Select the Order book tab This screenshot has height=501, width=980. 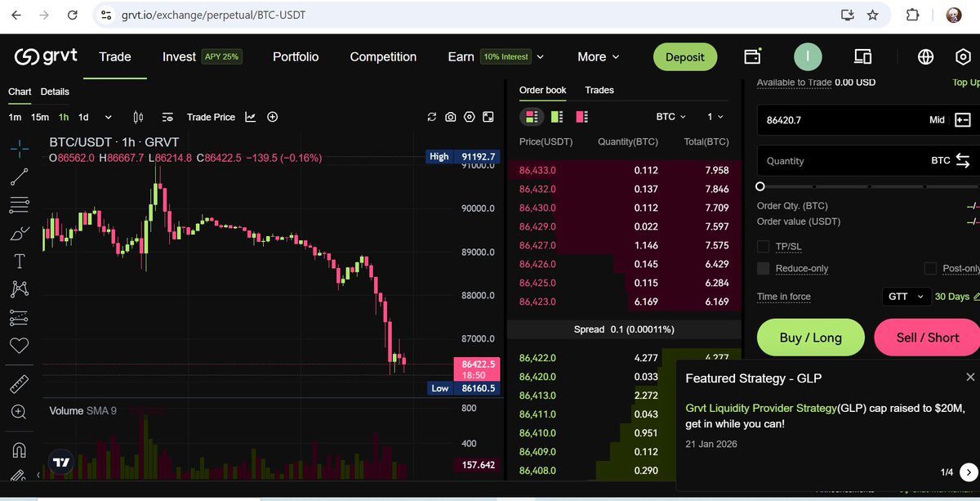(542, 90)
